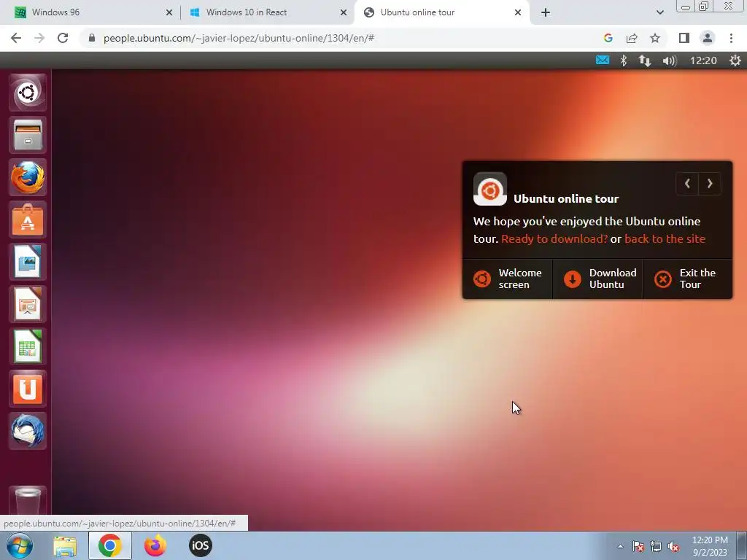Open the sound volume indicator

point(670,61)
